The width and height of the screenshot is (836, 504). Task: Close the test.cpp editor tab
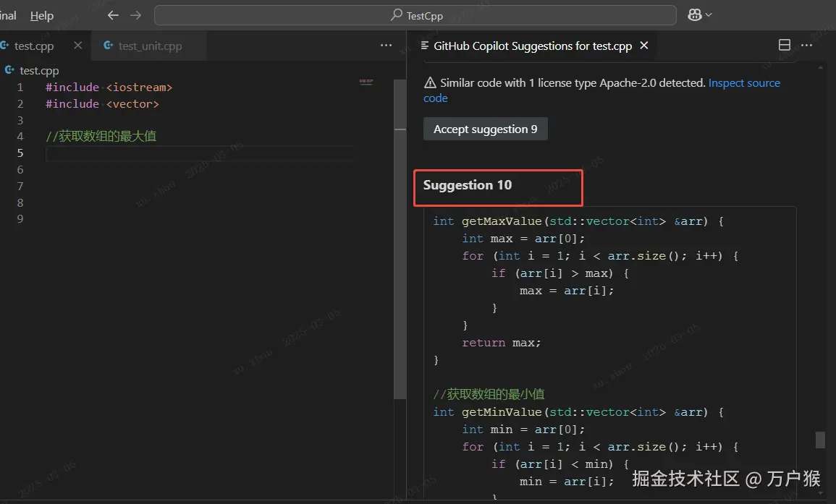click(x=78, y=46)
